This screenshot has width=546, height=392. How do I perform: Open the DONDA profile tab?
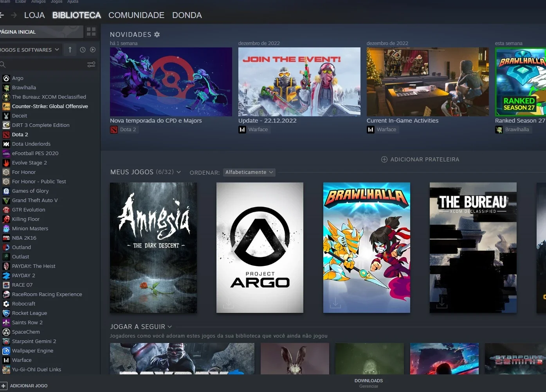point(187,15)
